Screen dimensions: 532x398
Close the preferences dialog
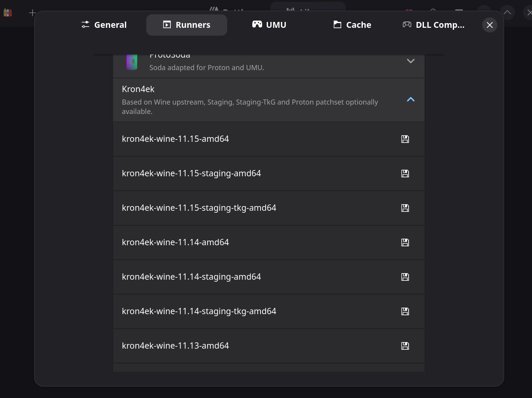click(490, 25)
